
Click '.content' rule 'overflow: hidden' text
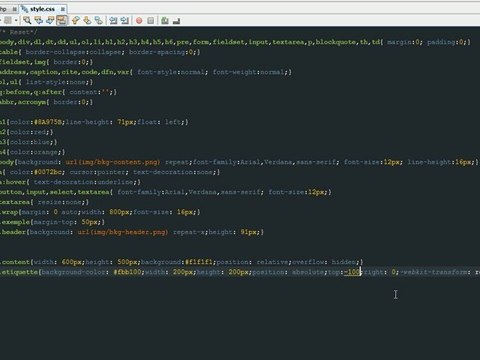click(324, 262)
